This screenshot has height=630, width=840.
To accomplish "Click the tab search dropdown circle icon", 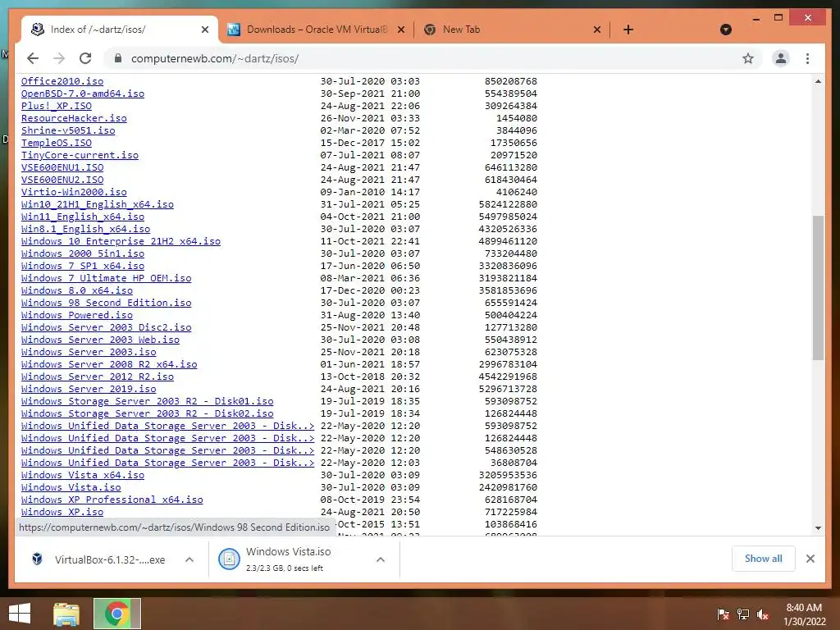I will click(725, 30).
